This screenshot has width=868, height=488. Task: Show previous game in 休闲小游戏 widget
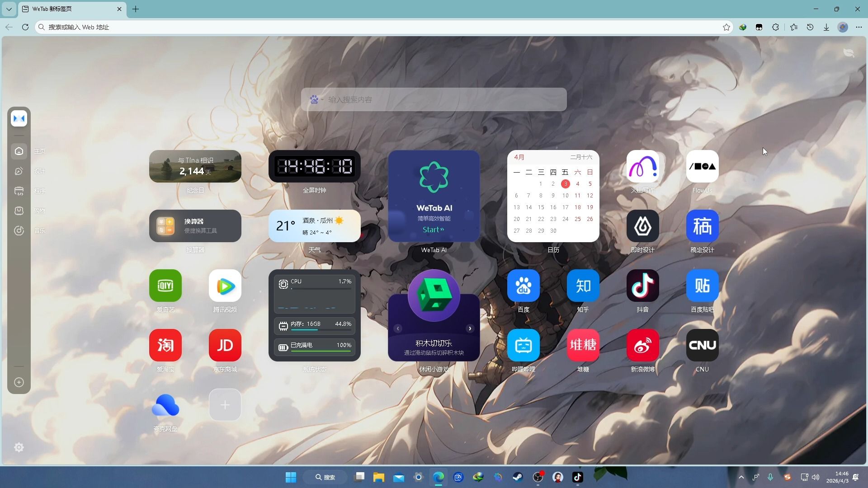tap(398, 328)
